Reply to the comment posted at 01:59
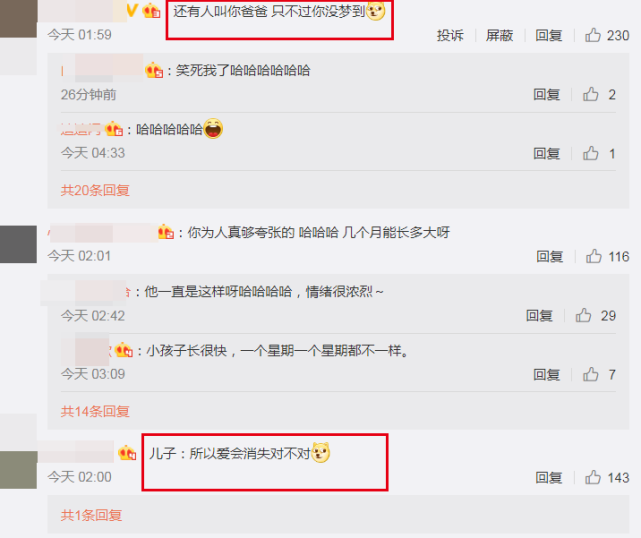 tap(549, 36)
